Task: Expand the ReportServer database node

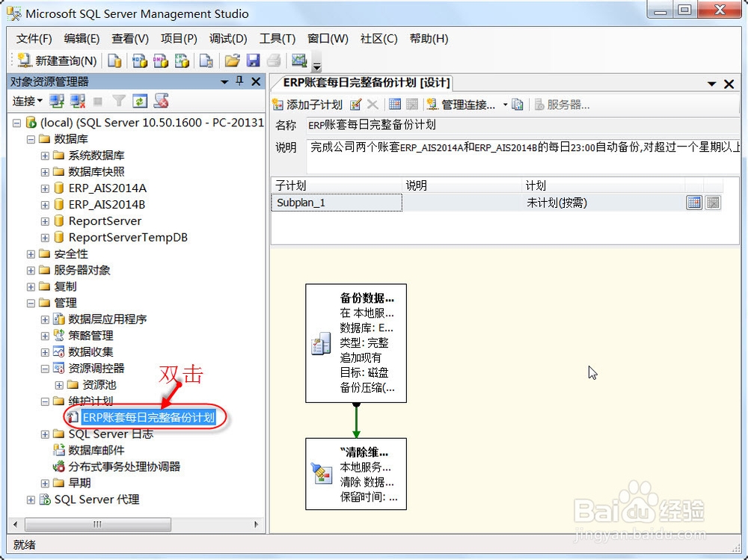Action: 45,221
